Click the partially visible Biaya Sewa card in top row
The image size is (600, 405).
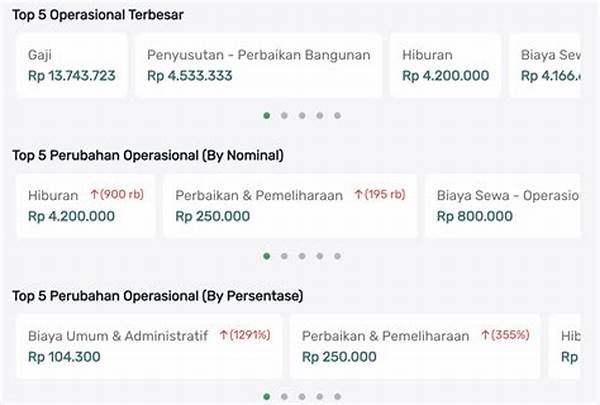(546, 65)
